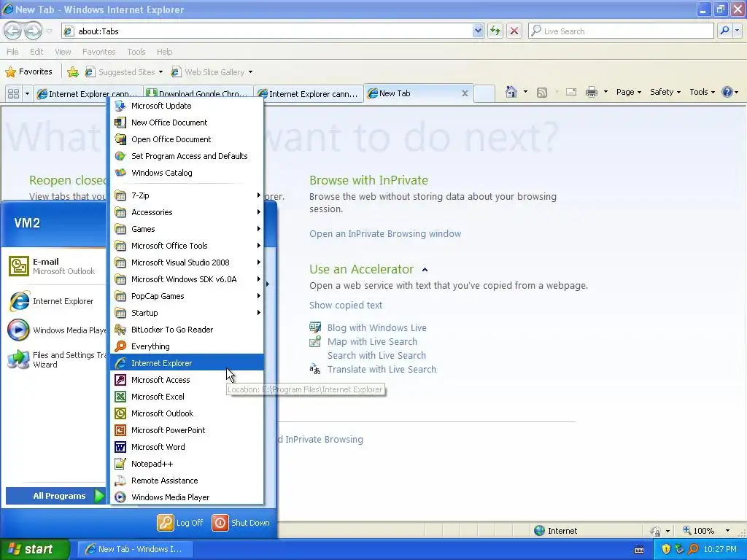
Task: Expand Microsoft Windows SDK v6.0A submenu
Action: coord(187,279)
